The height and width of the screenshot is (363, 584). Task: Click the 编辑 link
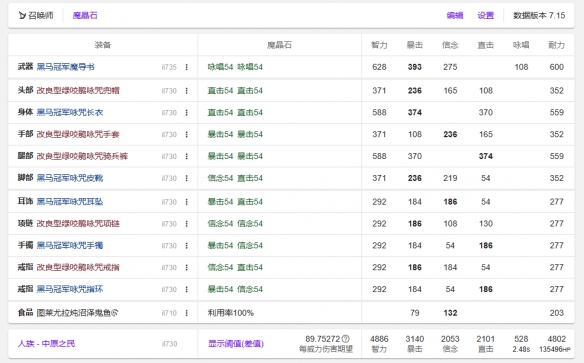[455, 15]
